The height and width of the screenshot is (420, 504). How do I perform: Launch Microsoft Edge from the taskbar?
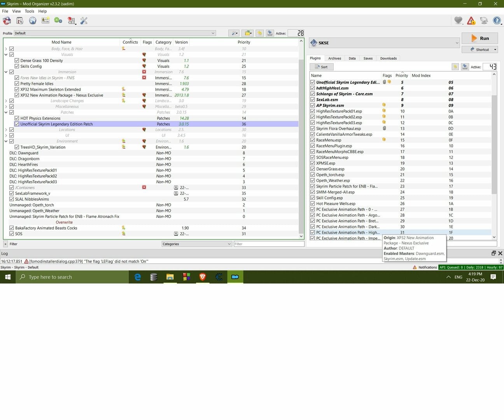(x=137, y=277)
